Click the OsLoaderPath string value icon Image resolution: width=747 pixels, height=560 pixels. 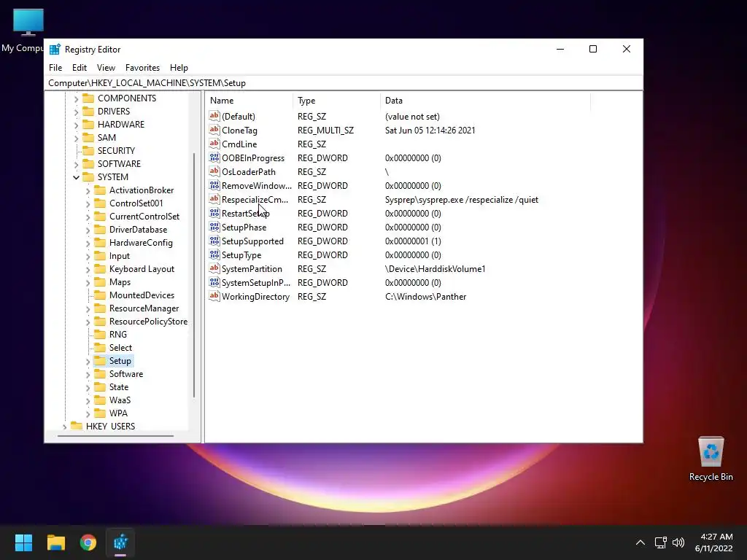click(x=214, y=171)
